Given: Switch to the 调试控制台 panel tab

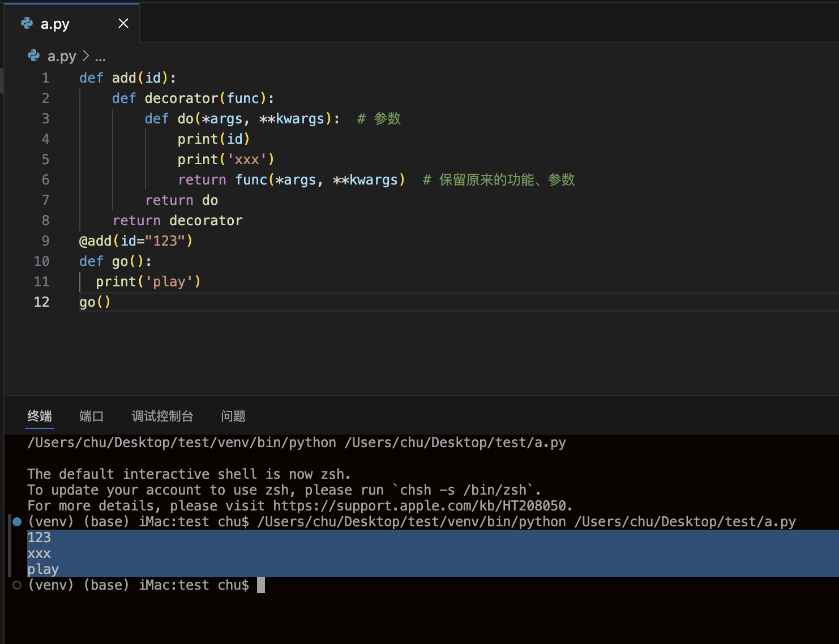Looking at the screenshot, I should coord(162,416).
